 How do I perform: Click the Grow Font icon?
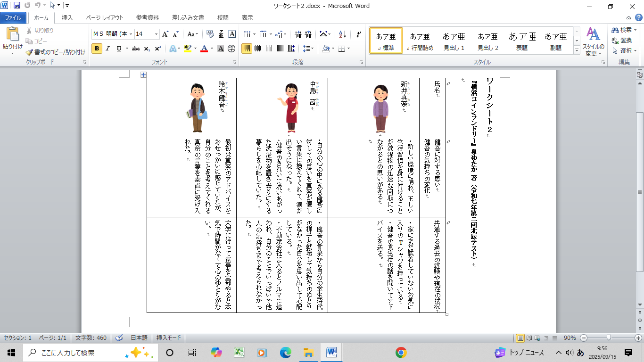click(x=165, y=34)
